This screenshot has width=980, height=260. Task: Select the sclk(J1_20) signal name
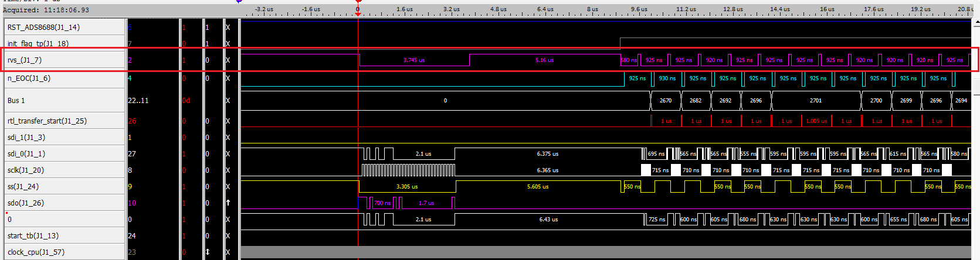pos(26,170)
